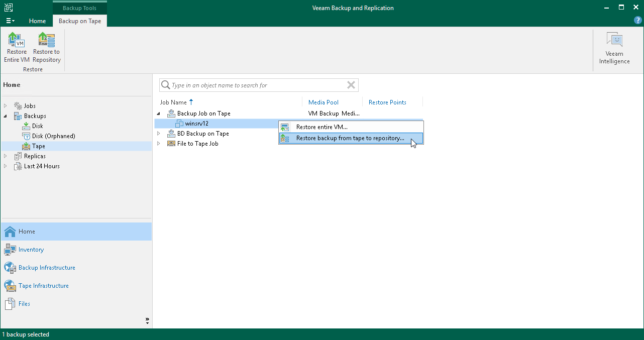Click the help question mark icon
The width and height of the screenshot is (644, 340).
tap(637, 21)
